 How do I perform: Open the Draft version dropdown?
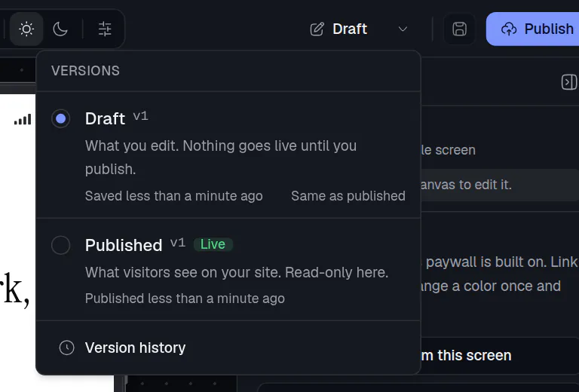pyautogui.click(x=358, y=29)
